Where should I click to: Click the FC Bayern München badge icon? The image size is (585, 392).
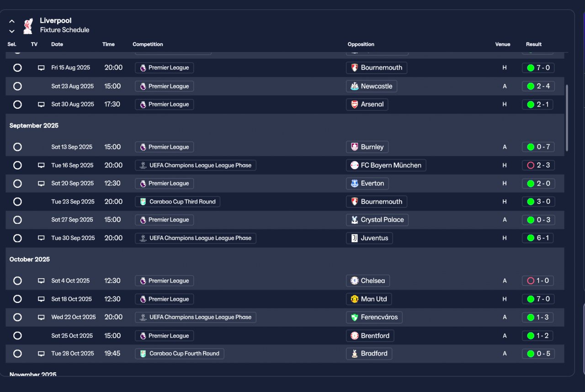pos(354,165)
